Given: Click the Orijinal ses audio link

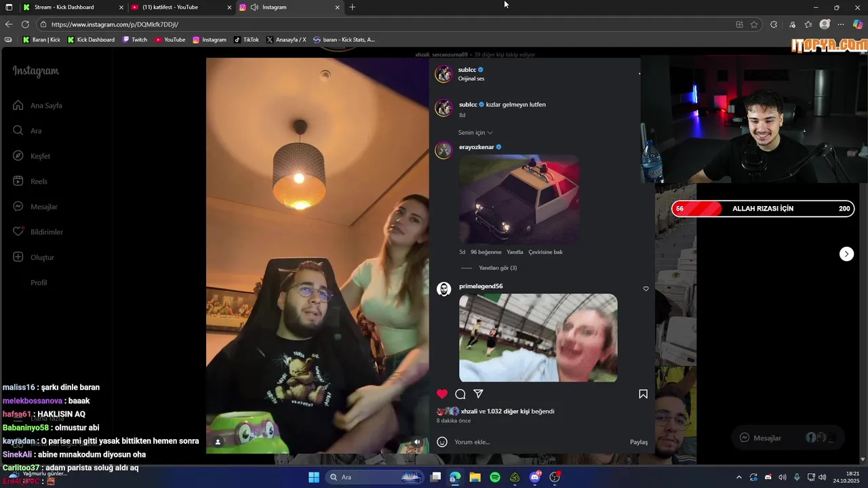Looking at the screenshot, I should point(471,79).
